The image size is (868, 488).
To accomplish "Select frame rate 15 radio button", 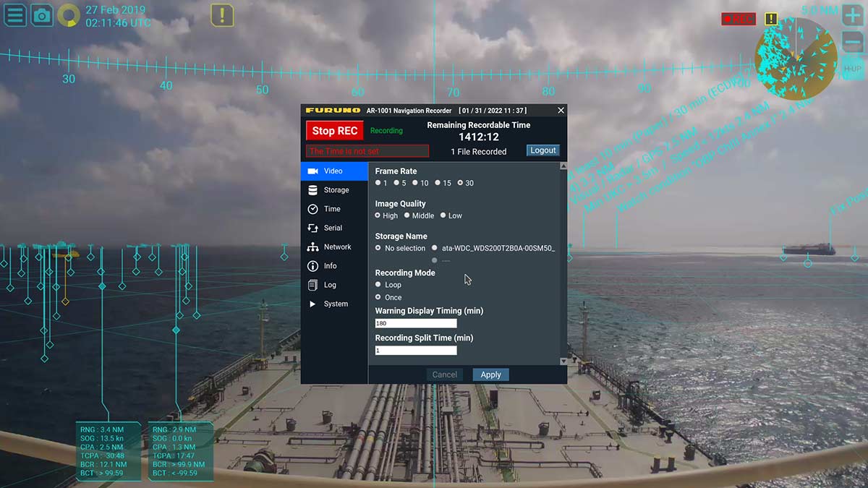I will [438, 183].
